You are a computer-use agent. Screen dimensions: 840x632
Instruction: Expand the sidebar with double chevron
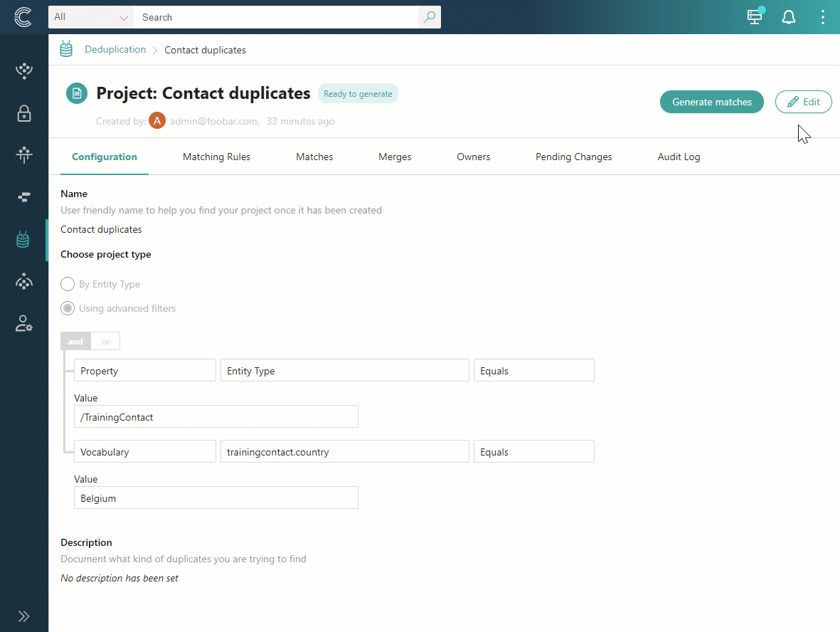[x=23, y=616]
